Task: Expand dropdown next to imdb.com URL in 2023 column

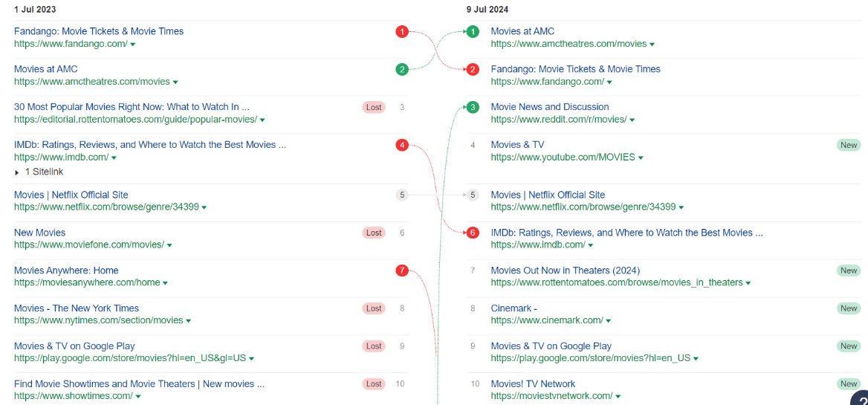Action: [x=114, y=158]
